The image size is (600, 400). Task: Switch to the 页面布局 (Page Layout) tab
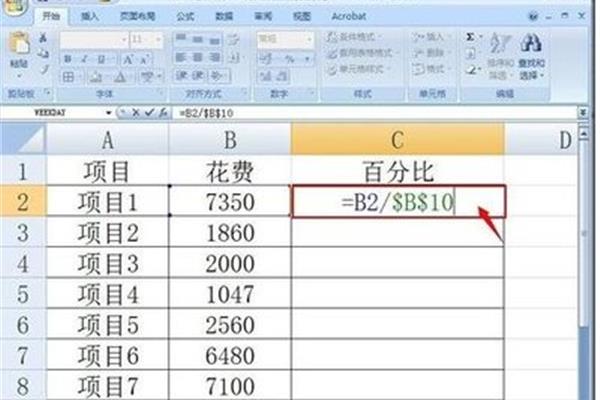137,16
